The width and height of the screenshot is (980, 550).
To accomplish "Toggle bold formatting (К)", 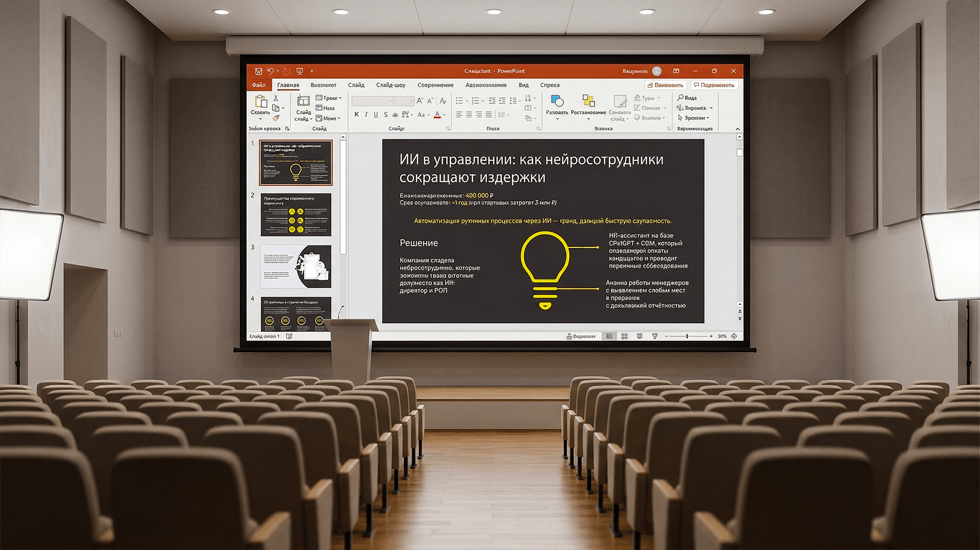I will click(x=356, y=115).
